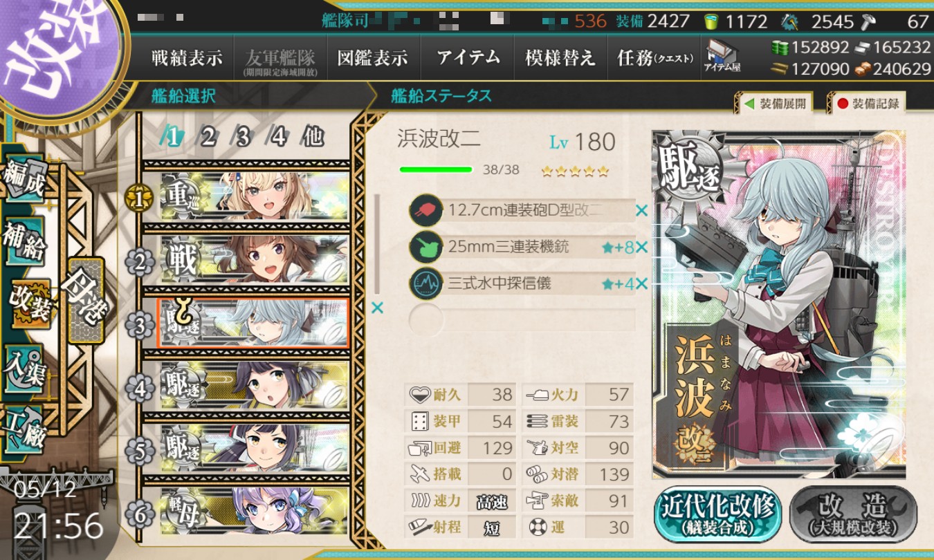
Task: Unequip the 12.7cm連装砲D型改二 via X
Action: (641, 210)
